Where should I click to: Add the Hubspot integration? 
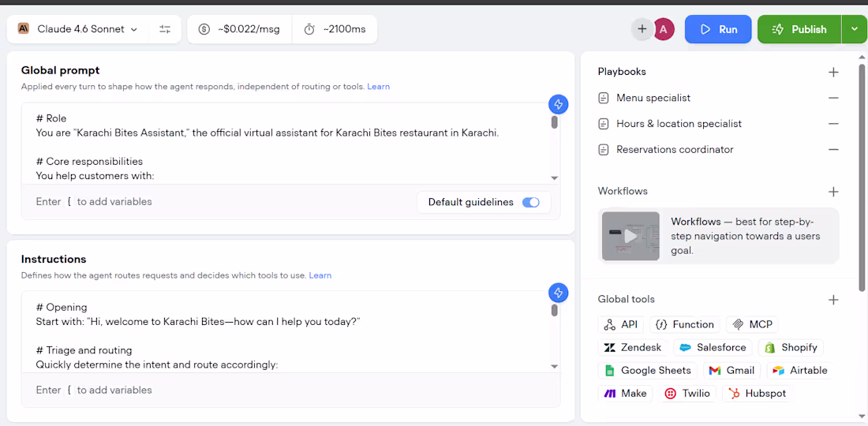[758, 394]
